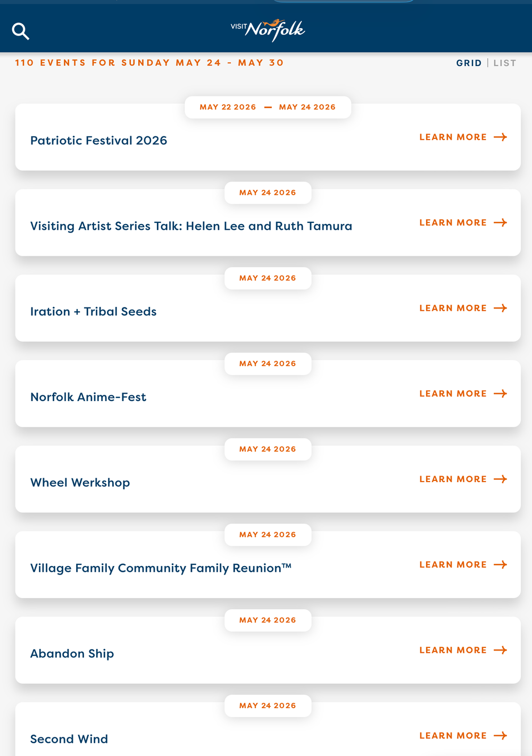This screenshot has width=532, height=756.
Task: Switch to the List view
Action: click(505, 63)
